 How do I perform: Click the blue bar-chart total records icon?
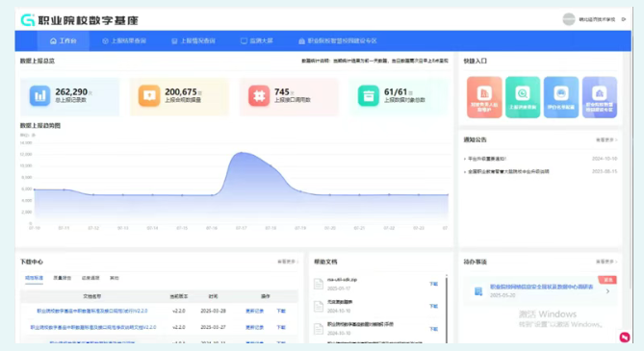tap(39, 96)
